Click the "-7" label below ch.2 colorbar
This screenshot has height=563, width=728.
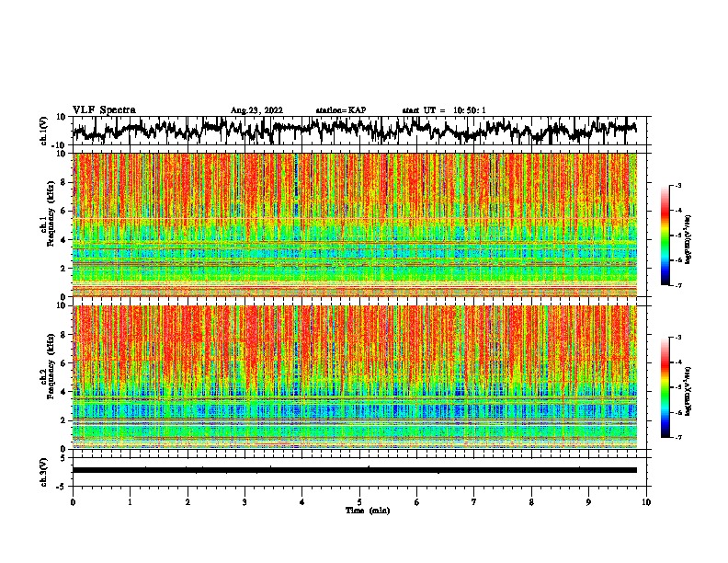[678, 438]
